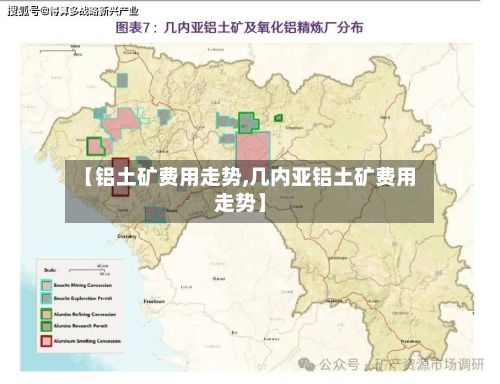This screenshot has height=384, width=500.
Task: Click the small green polygon east of the research permit
Action: point(279,118)
